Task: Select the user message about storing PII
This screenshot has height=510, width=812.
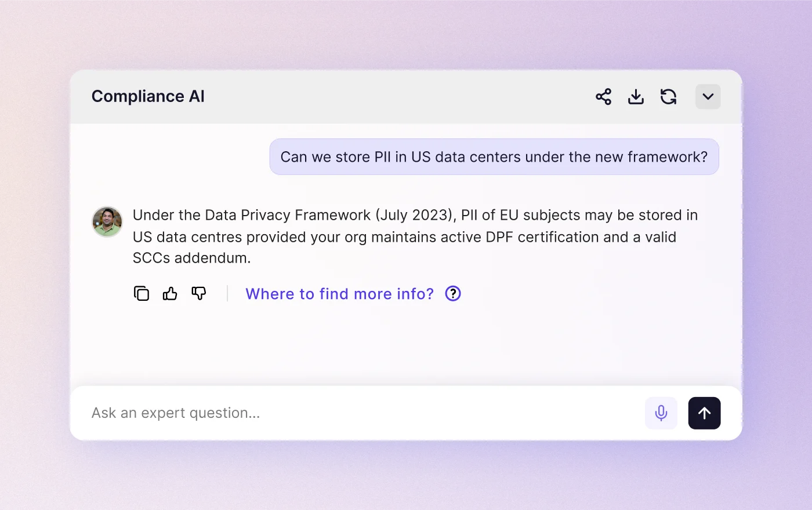Action: (x=494, y=156)
